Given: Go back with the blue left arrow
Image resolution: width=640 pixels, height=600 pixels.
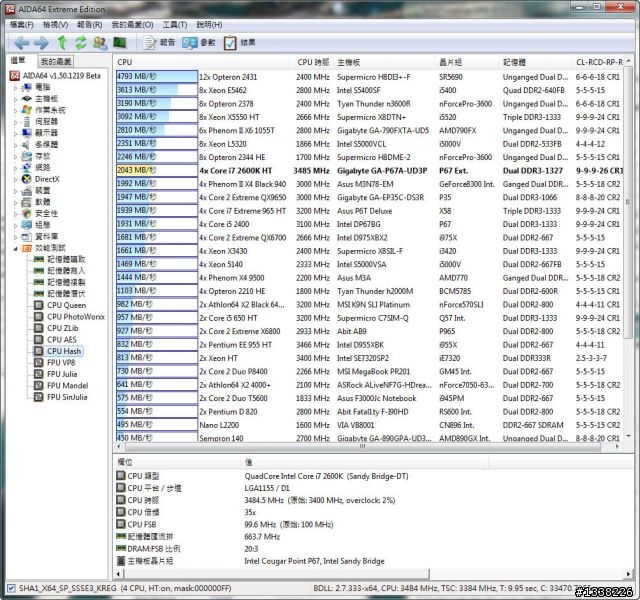Looking at the screenshot, I should coord(21,42).
